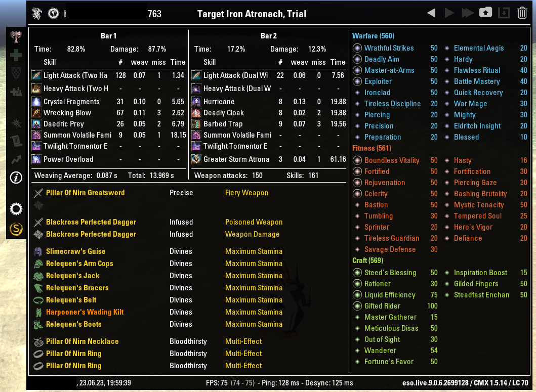
Task: Open the damage taken shield tab icon
Action: click(x=16, y=73)
